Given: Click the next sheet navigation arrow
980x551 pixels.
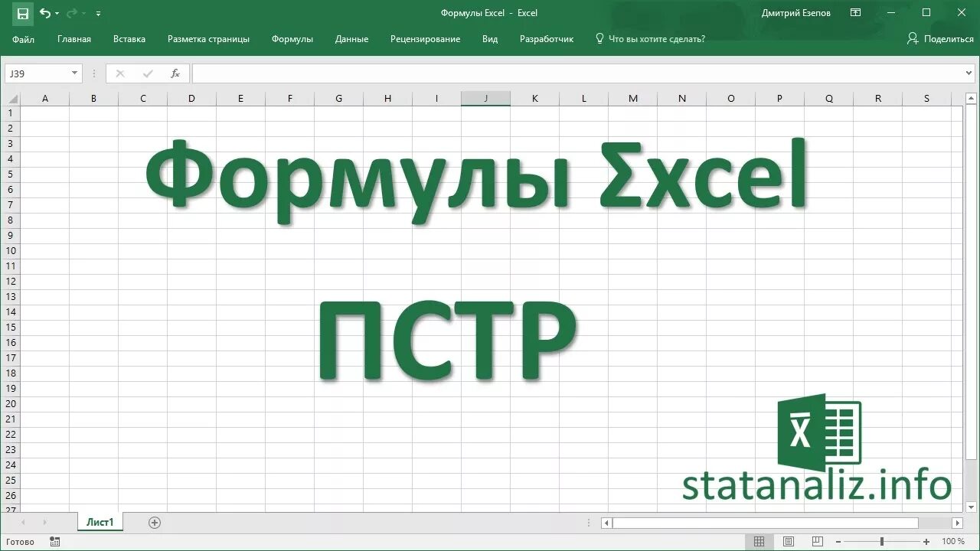Looking at the screenshot, I should tap(44, 523).
